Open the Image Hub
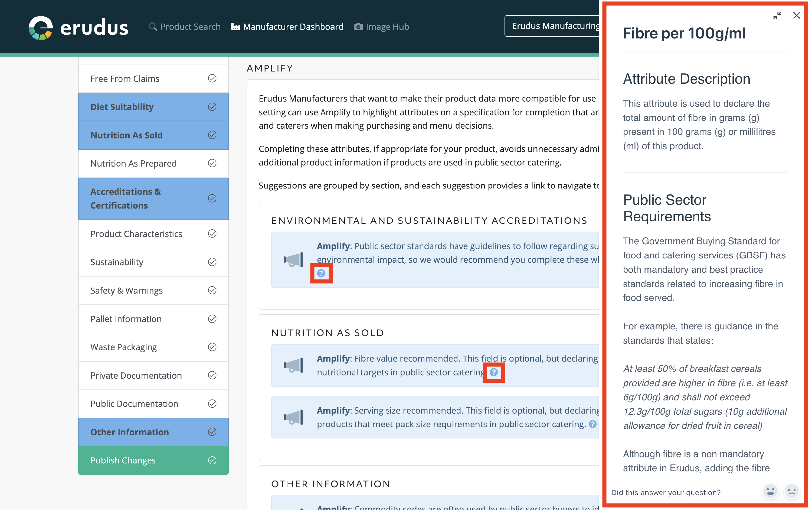The width and height of the screenshot is (812, 510). (382, 27)
